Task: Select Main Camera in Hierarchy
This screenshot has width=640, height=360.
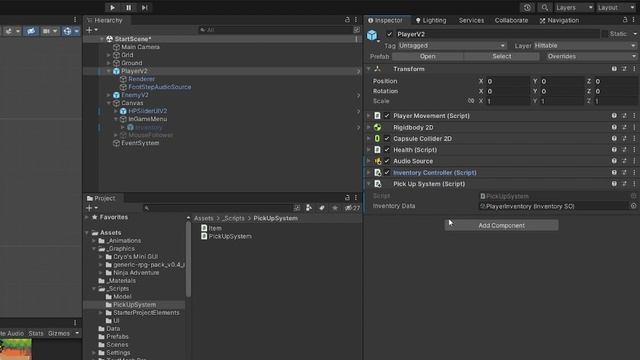Action: tap(140, 47)
